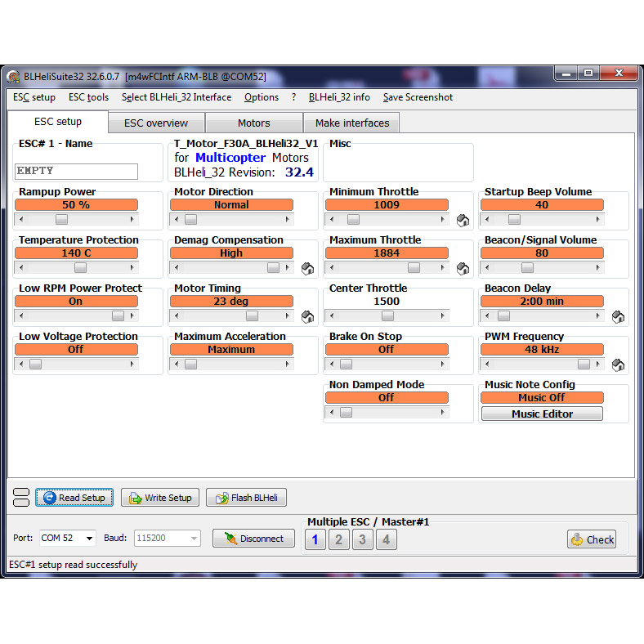Click the 'ESC#1 setup read successfully' status text

tap(73, 565)
